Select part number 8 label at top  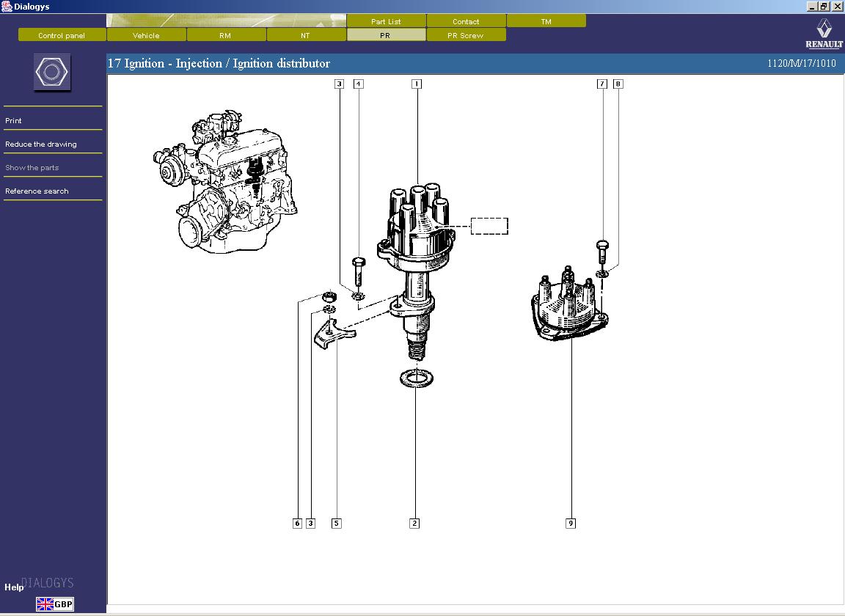(618, 84)
